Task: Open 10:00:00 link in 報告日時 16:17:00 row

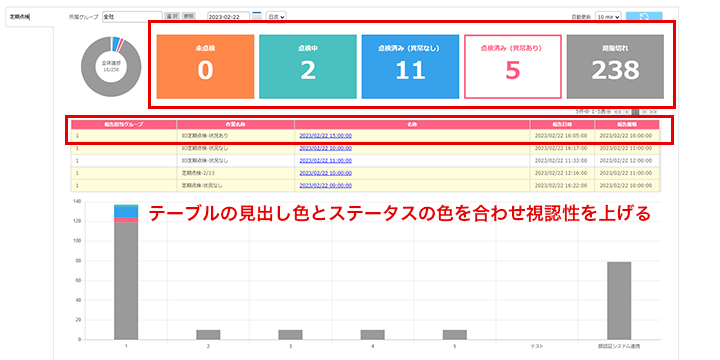Action: click(326, 148)
